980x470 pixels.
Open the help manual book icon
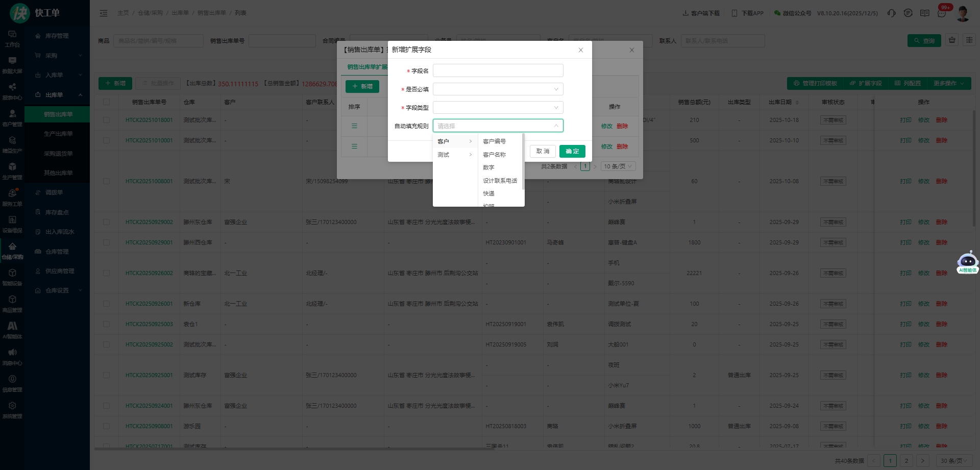[x=924, y=13]
